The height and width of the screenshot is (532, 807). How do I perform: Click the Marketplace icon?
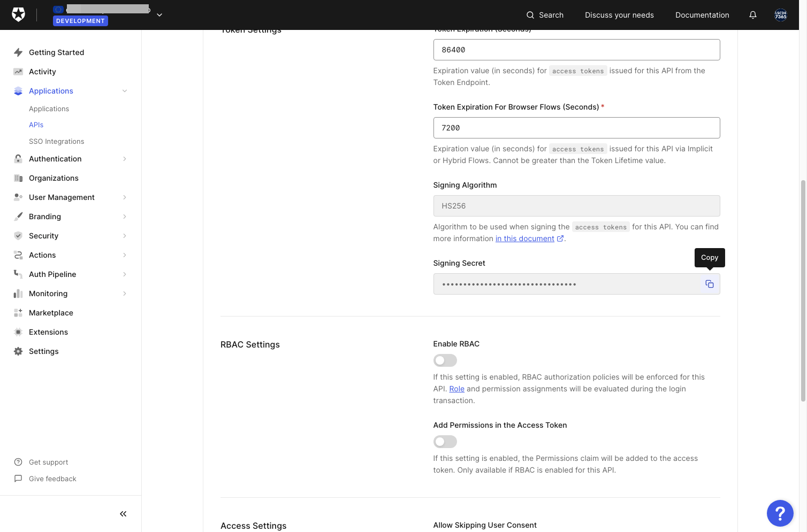click(18, 313)
